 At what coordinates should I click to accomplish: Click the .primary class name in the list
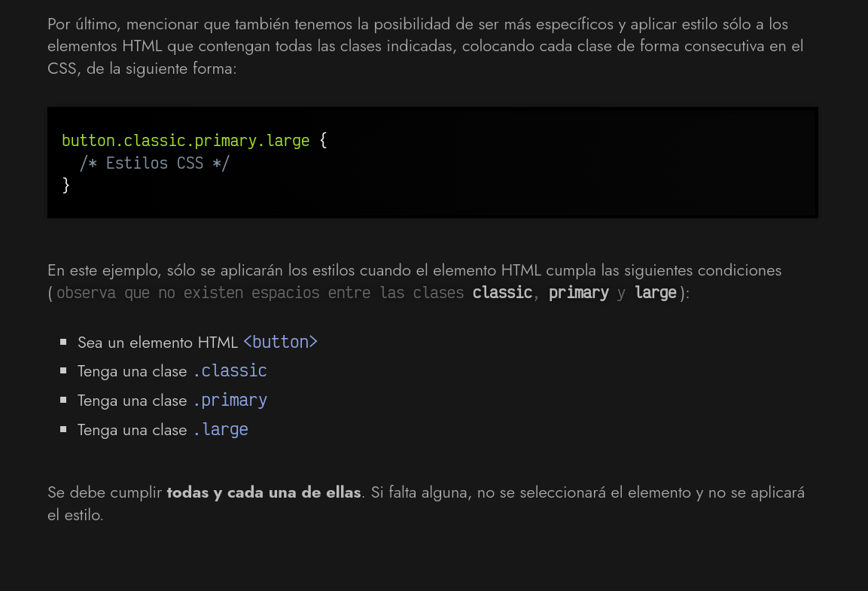pyautogui.click(x=230, y=401)
